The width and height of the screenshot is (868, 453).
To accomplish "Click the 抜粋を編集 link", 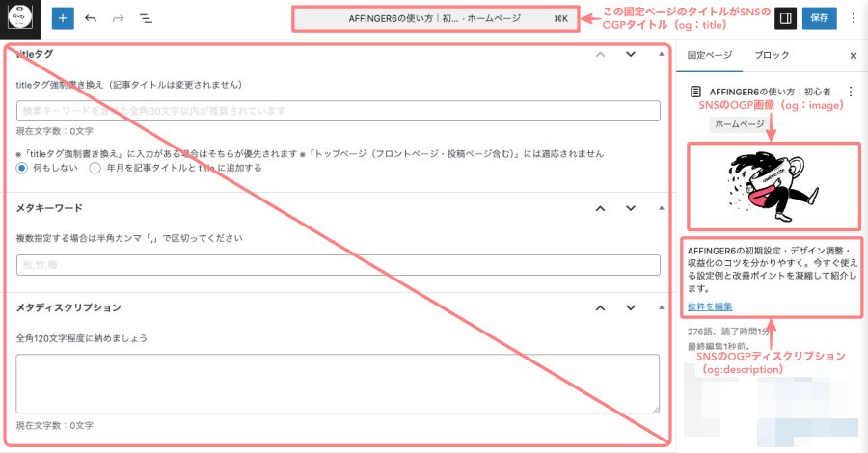I will tap(710, 306).
